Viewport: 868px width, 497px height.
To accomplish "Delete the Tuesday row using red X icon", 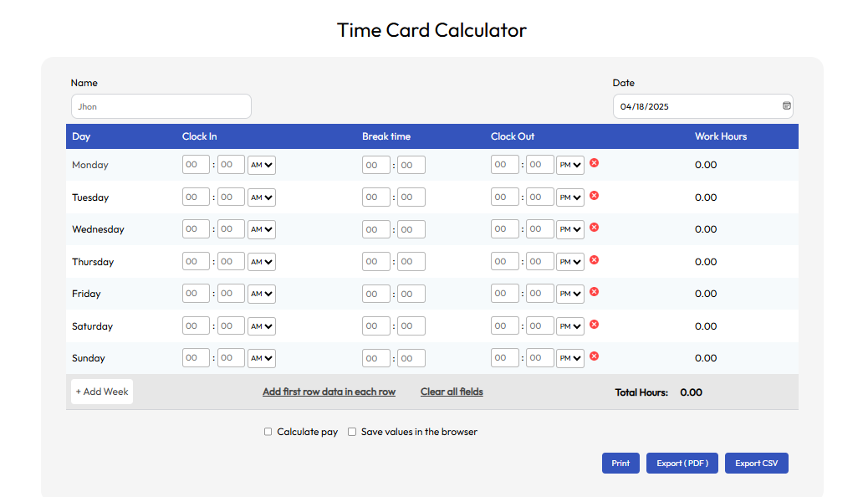I will click(x=594, y=196).
